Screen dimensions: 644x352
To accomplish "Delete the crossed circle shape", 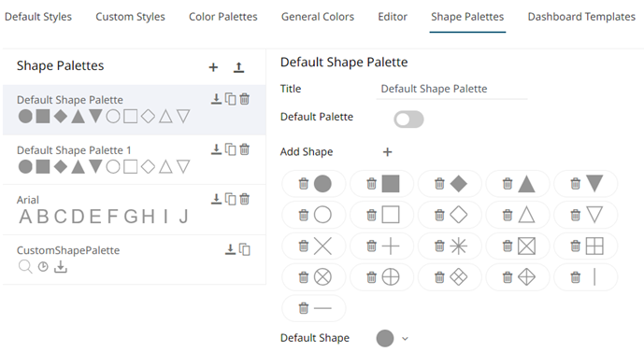I will point(304,277).
